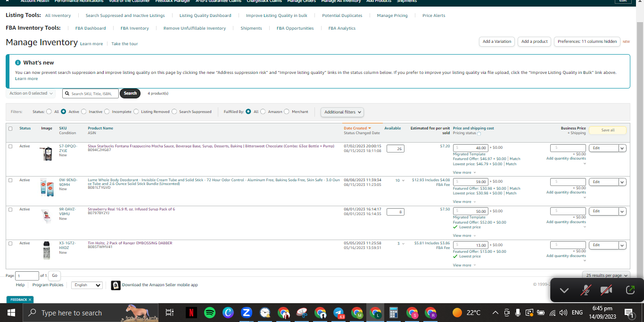
Task: Click the Strawberry Real product thumbnail
Action: click(46, 216)
